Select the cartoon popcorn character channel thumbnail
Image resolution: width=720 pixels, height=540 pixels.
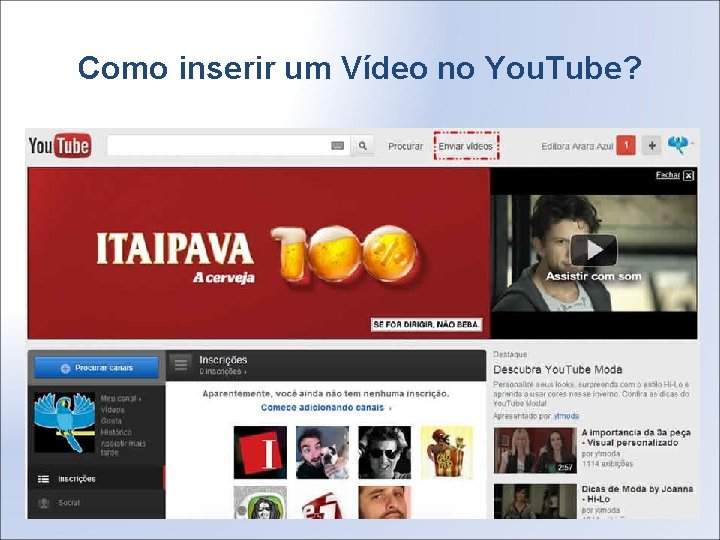447,452
